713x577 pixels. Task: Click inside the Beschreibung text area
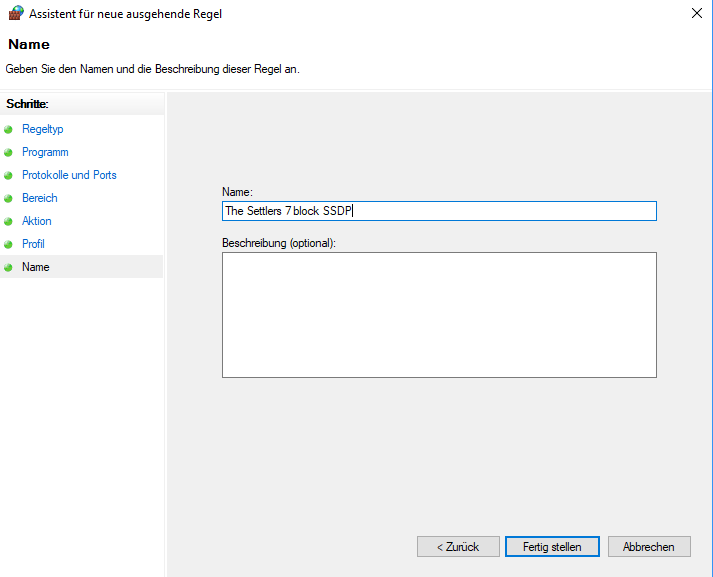tap(439, 314)
